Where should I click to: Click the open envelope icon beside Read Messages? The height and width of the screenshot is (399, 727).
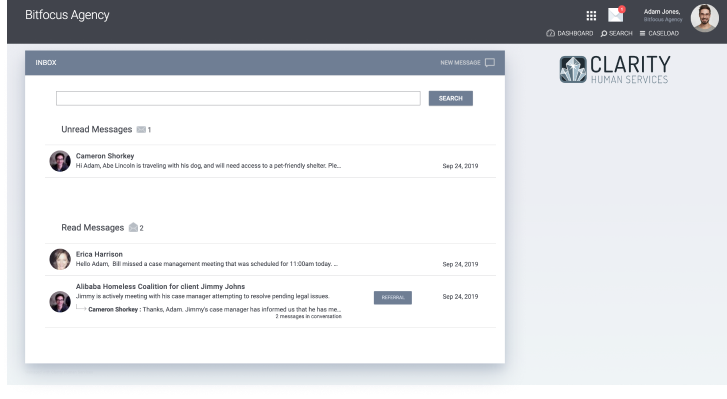133,227
